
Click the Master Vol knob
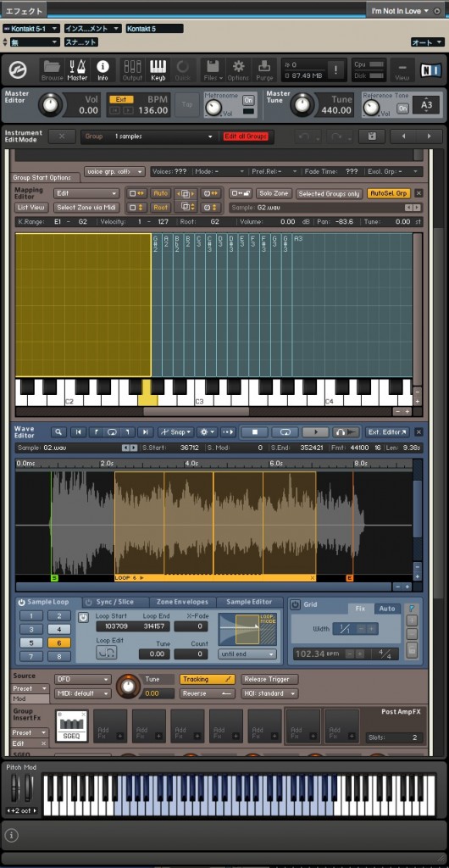(50, 103)
